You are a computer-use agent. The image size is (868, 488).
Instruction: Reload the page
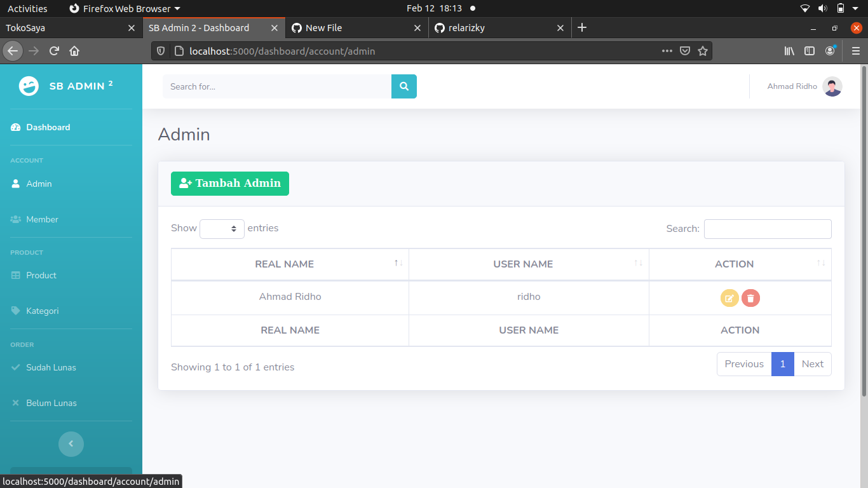pos(54,51)
